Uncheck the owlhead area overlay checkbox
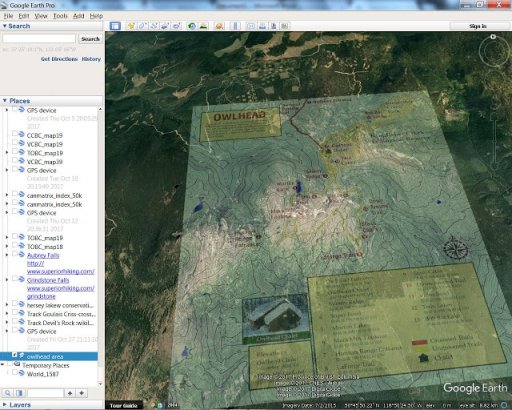 coord(14,355)
